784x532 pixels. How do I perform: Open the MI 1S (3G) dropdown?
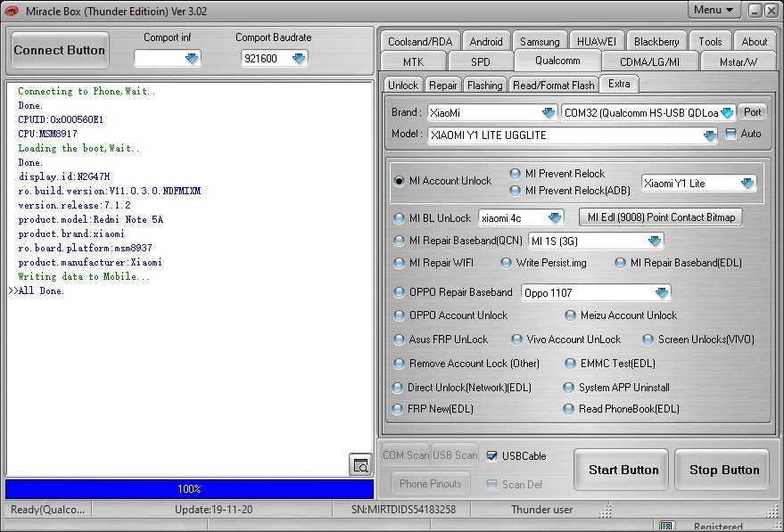click(655, 241)
